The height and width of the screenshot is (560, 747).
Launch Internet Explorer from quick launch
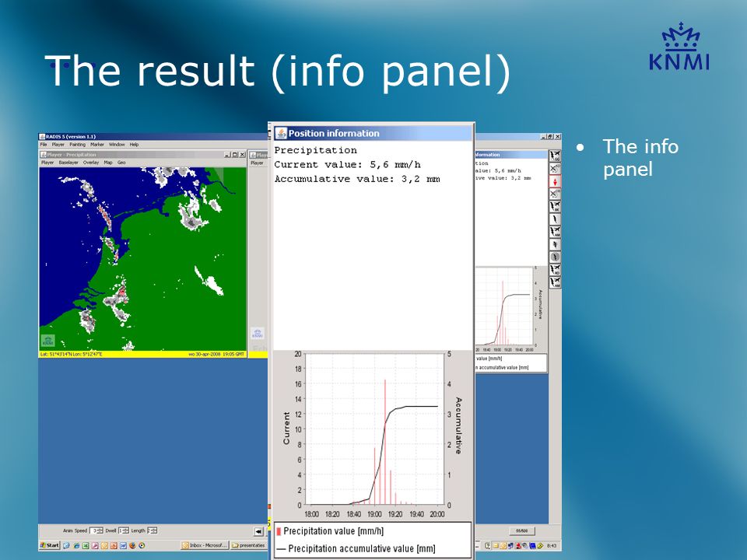[77, 546]
